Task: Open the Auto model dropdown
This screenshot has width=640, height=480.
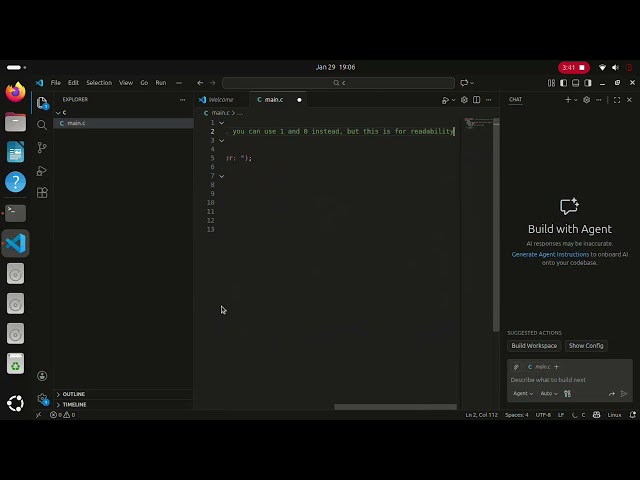Action: tap(549, 393)
